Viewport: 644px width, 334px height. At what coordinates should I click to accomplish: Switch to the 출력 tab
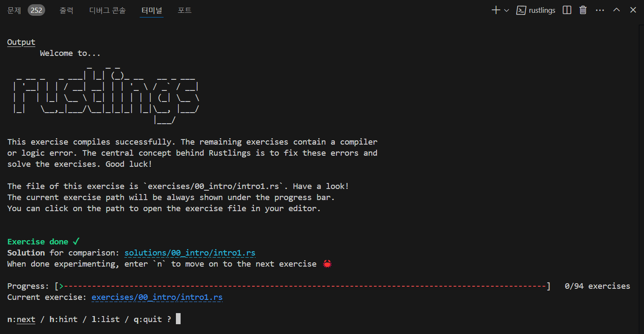click(66, 10)
